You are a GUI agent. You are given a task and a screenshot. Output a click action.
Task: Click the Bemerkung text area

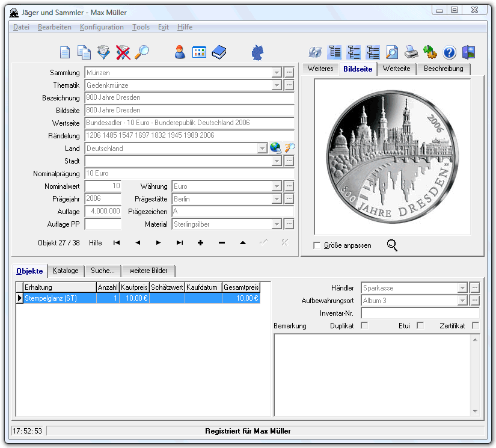[376, 375]
